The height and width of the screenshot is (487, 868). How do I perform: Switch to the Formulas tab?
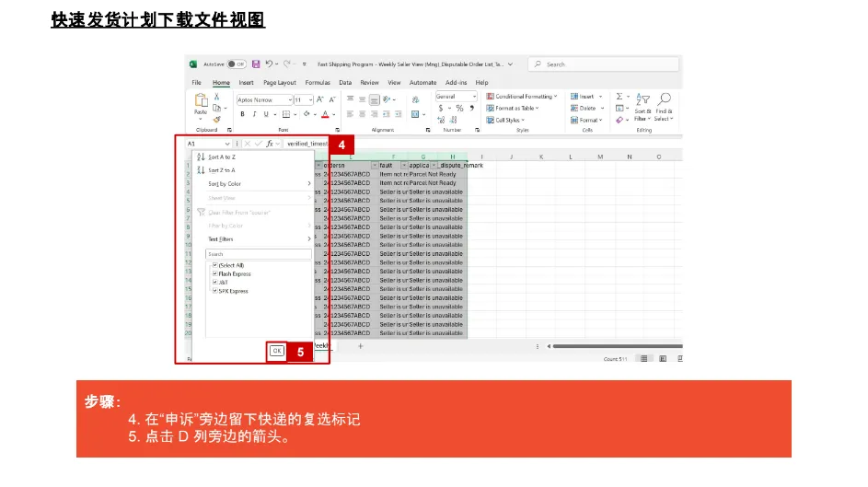[x=318, y=83]
